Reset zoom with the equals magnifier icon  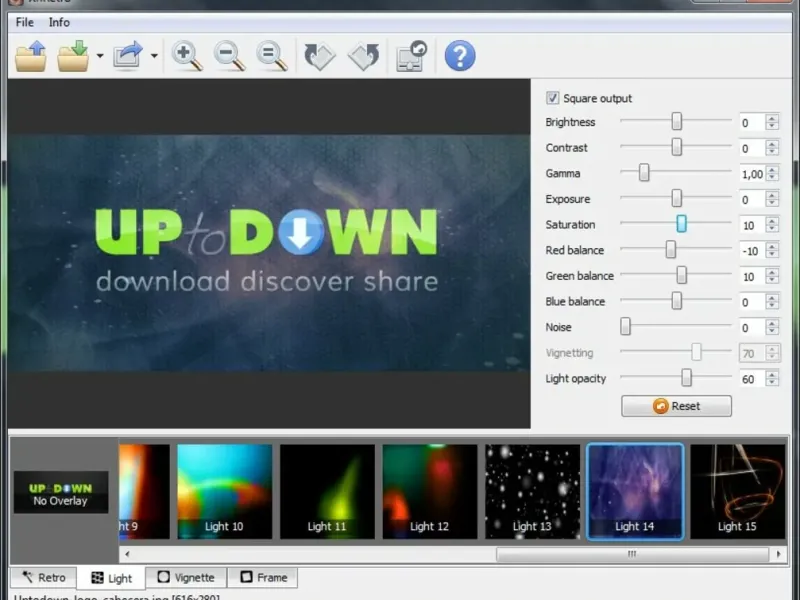click(271, 55)
